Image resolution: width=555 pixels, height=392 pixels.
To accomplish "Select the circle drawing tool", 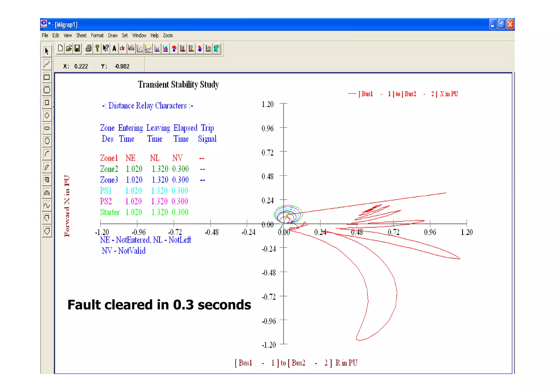I will coord(47,141).
